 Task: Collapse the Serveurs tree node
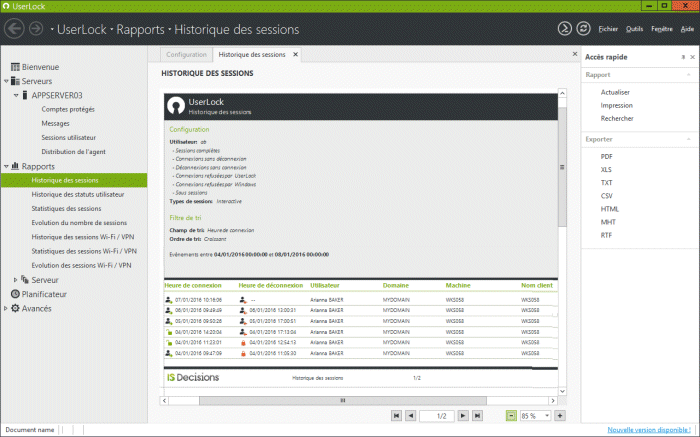[6, 81]
